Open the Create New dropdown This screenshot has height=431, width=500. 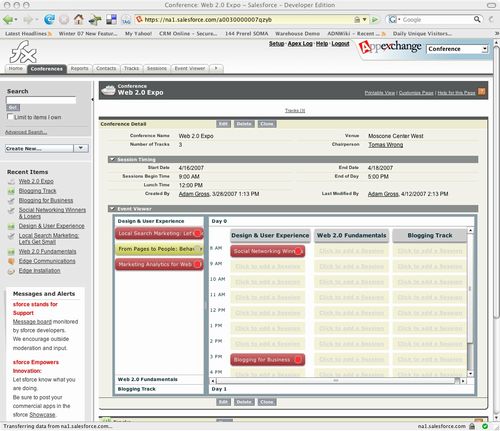(x=81, y=148)
